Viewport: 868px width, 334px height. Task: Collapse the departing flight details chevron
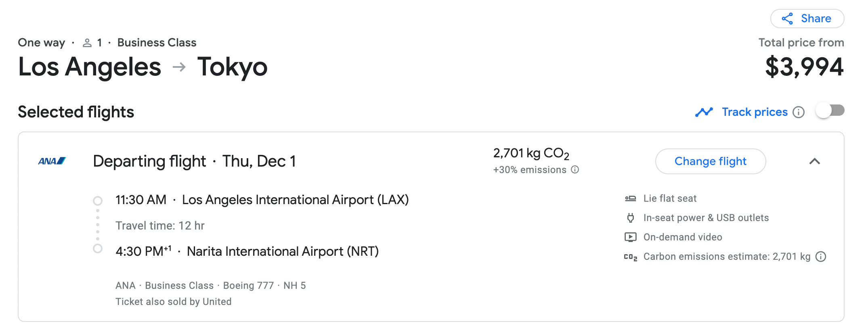815,161
